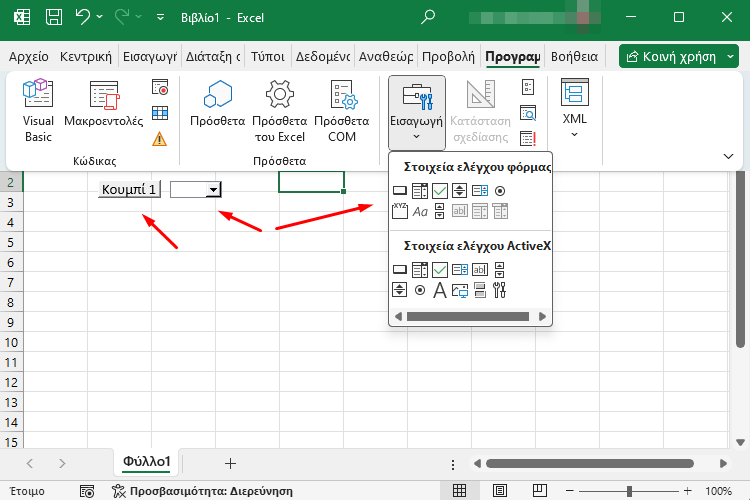Select ActiveX More Controls tools icon
The image size is (750, 500).
pyautogui.click(x=500, y=290)
